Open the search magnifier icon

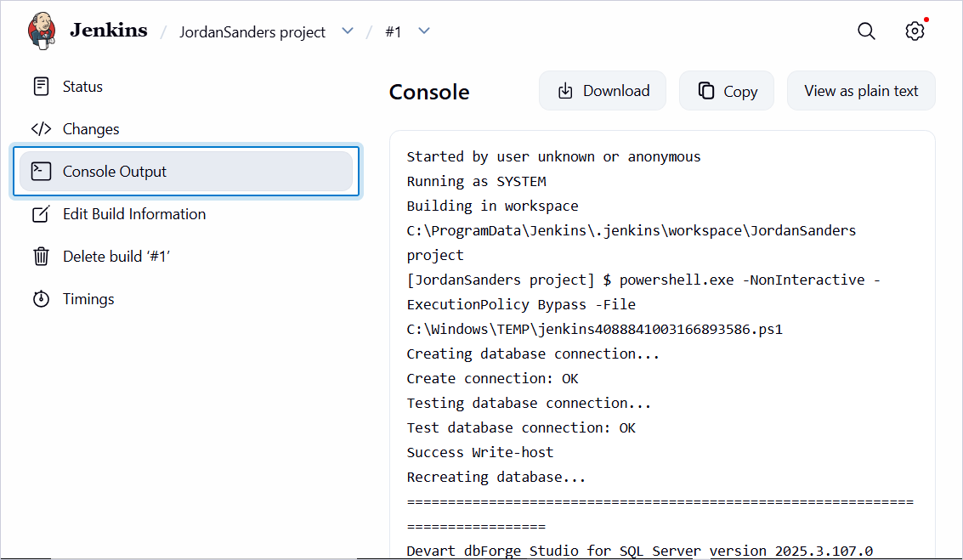(867, 31)
